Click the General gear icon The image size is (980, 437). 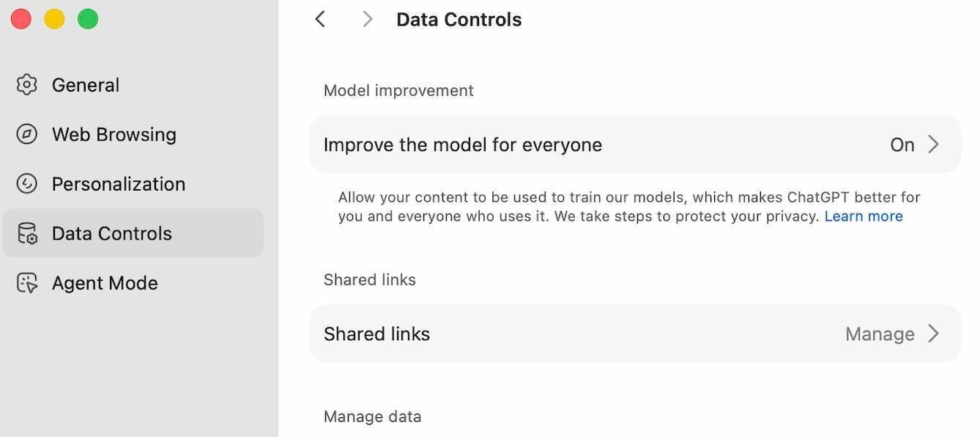tap(27, 85)
